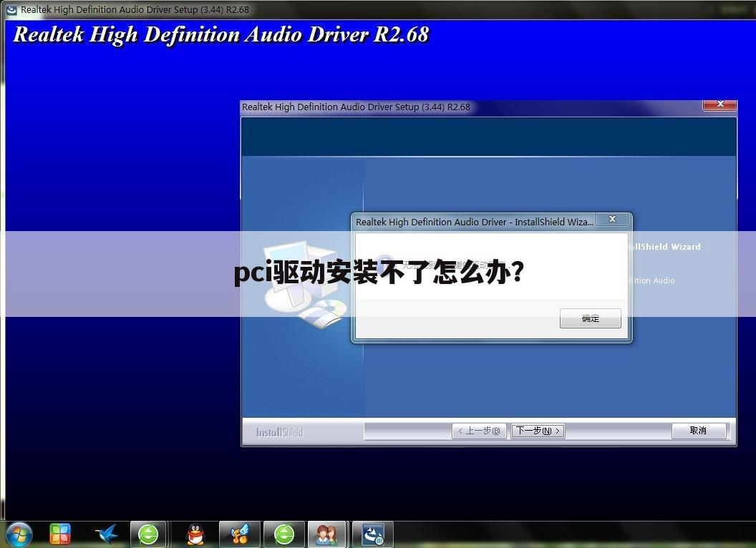Close the InstallShield Wizard message dialog
Viewport: 756px width, 548px height.
click(x=612, y=219)
